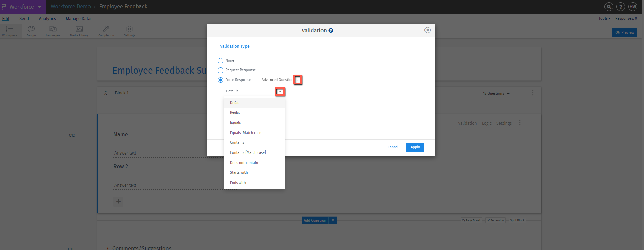Select the Force Response radio button
This screenshot has height=250, width=644.
[221, 80]
